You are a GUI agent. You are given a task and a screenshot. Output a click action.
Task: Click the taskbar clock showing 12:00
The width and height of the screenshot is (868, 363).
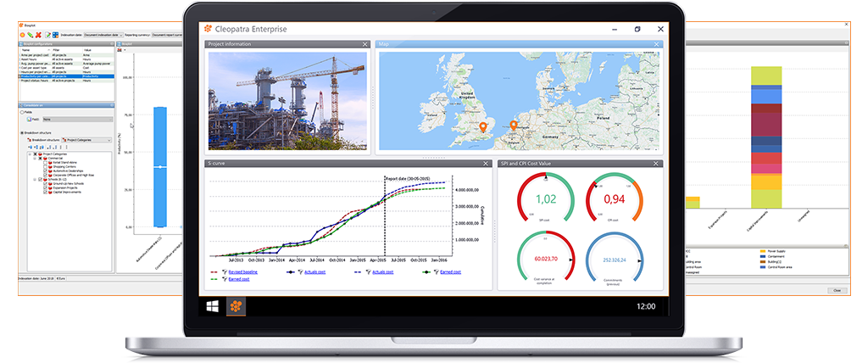pos(645,306)
